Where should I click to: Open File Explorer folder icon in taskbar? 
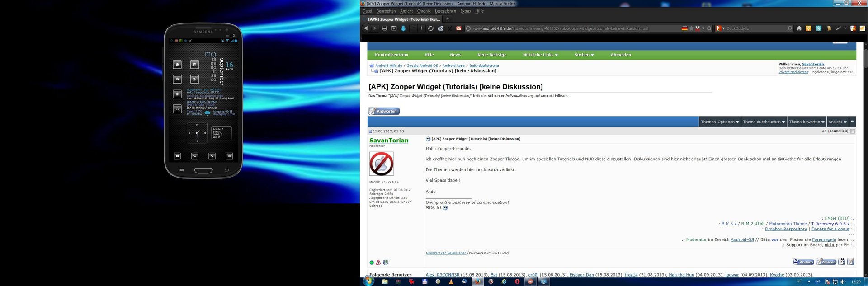point(385,281)
